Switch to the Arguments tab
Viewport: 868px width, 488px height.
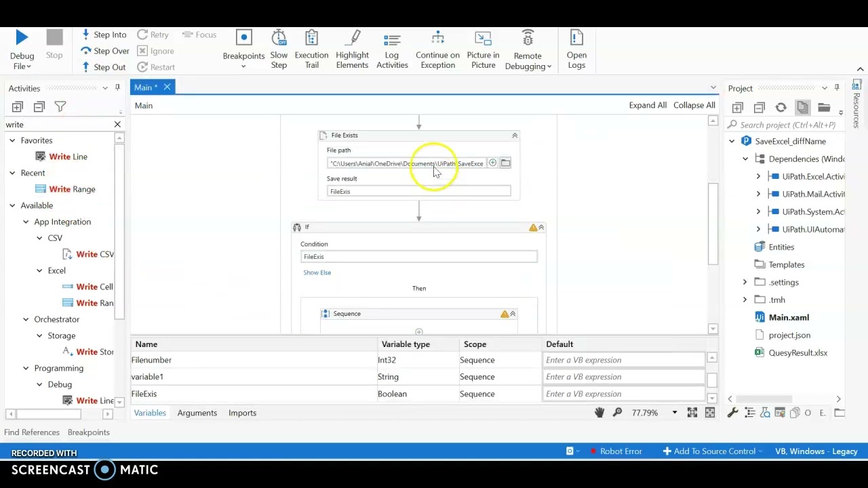197,413
